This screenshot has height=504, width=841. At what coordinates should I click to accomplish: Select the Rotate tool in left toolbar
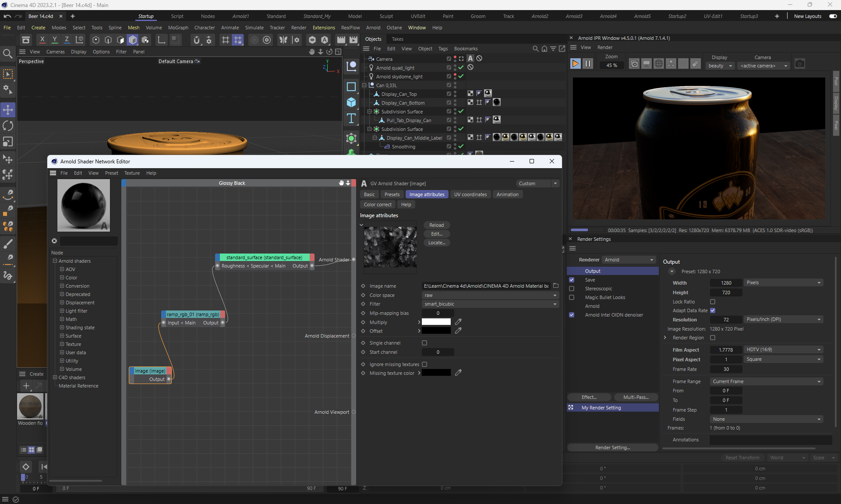pyautogui.click(x=8, y=126)
